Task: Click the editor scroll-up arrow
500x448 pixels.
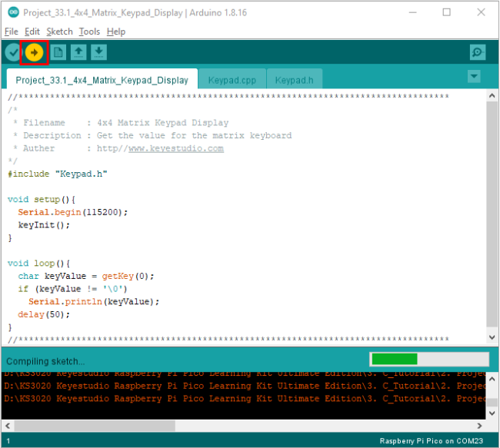Action: (x=492, y=95)
